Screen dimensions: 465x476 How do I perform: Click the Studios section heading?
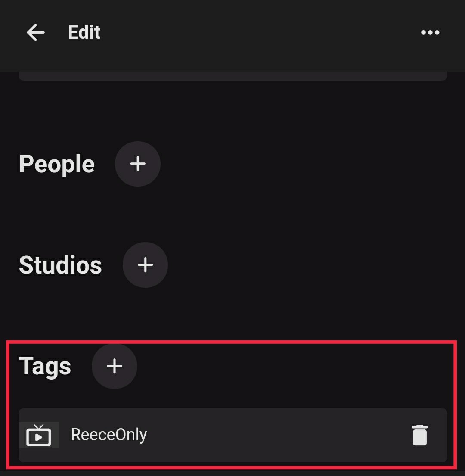point(60,265)
